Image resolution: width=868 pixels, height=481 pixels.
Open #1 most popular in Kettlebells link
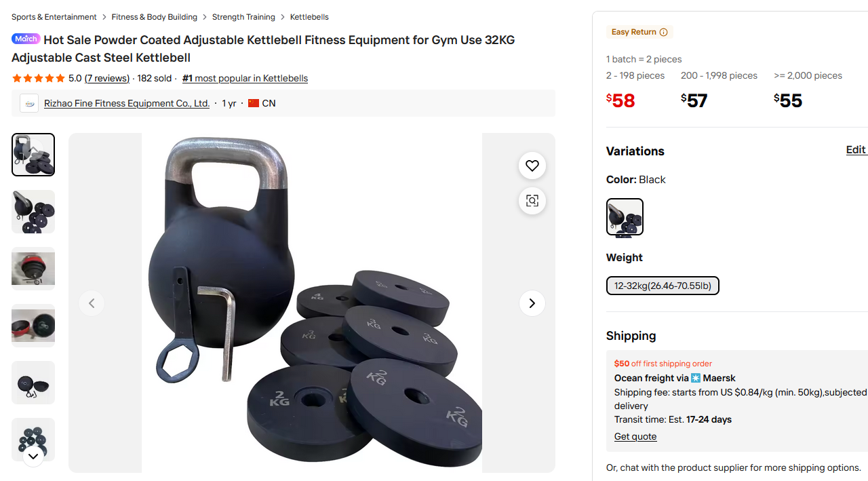coord(245,79)
